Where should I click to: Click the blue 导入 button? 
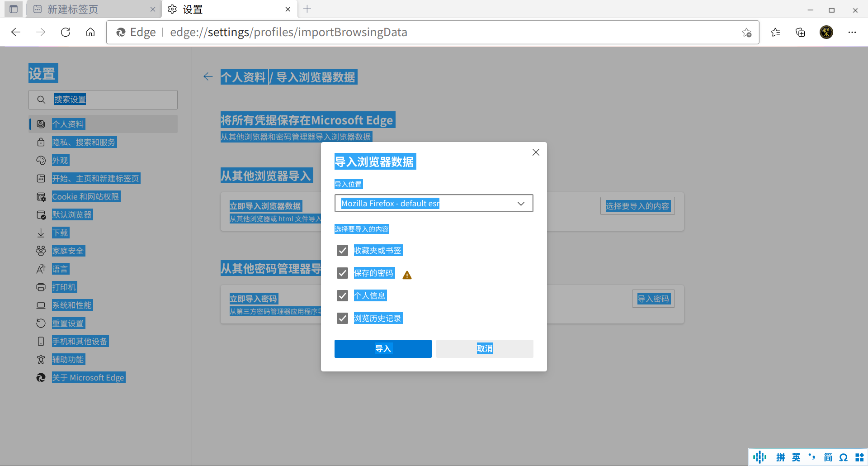tap(383, 349)
